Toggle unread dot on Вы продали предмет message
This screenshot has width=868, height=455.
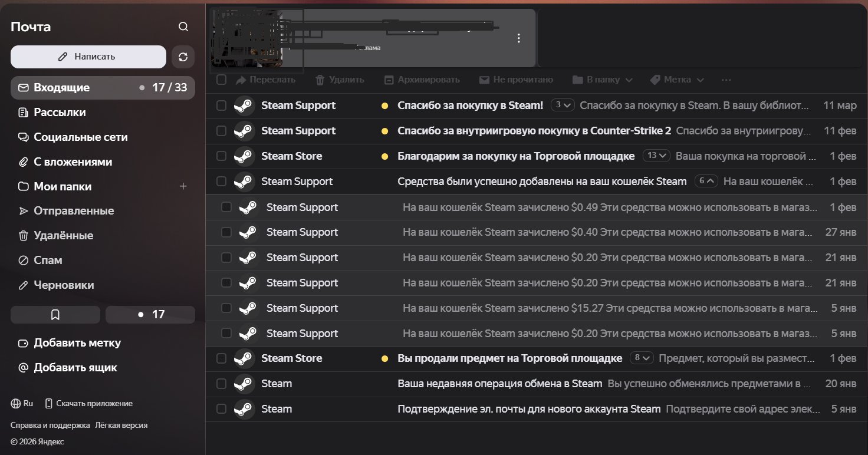384,358
